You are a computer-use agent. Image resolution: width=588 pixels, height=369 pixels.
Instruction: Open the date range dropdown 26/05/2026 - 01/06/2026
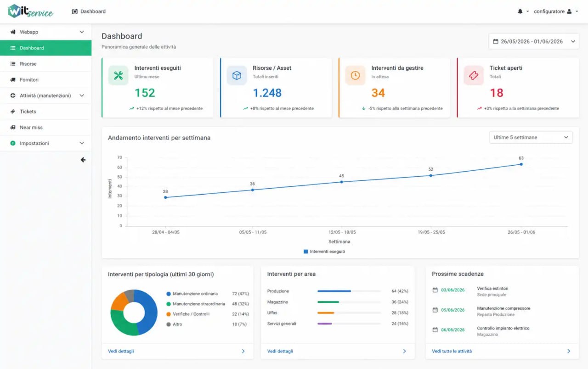point(534,41)
